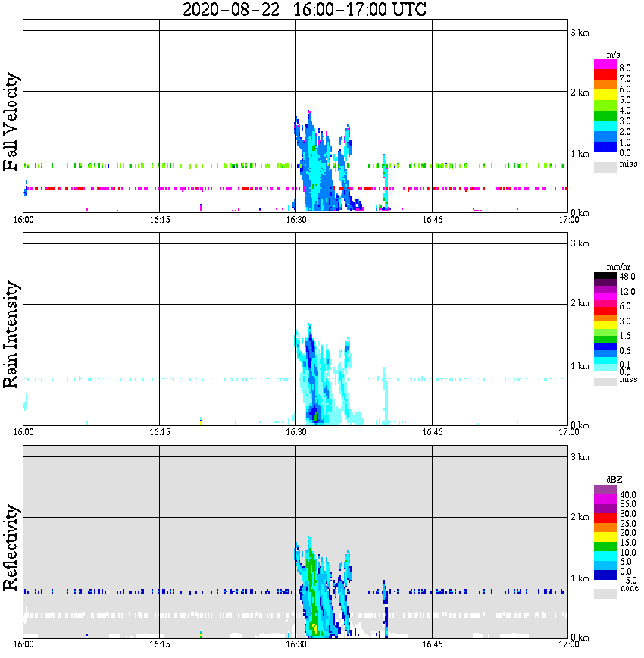
Task: Click the "16:30" time label under Fall Velocity panel
Action: (x=296, y=220)
